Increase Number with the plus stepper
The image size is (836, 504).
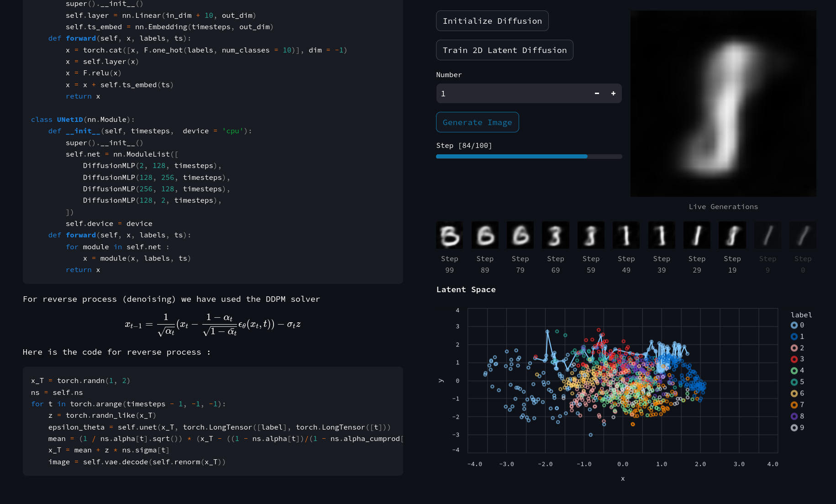(613, 94)
